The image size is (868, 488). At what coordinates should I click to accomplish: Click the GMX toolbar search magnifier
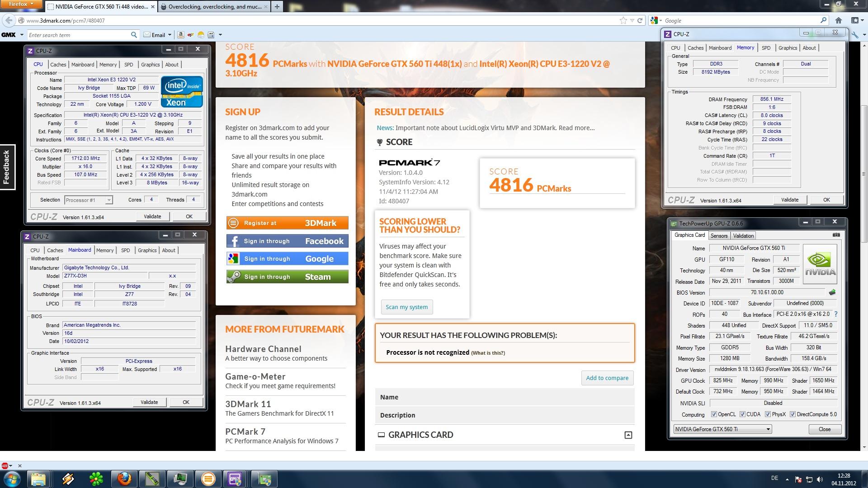click(x=134, y=35)
